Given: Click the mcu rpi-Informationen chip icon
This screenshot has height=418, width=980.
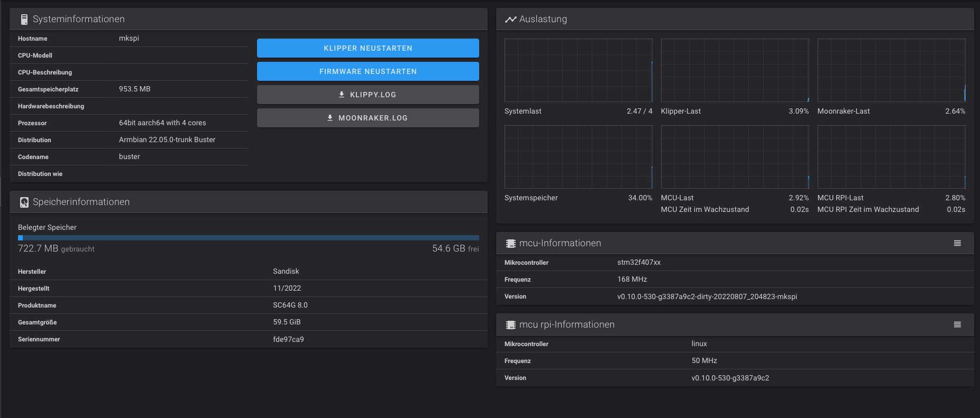Looking at the screenshot, I should (510, 325).
